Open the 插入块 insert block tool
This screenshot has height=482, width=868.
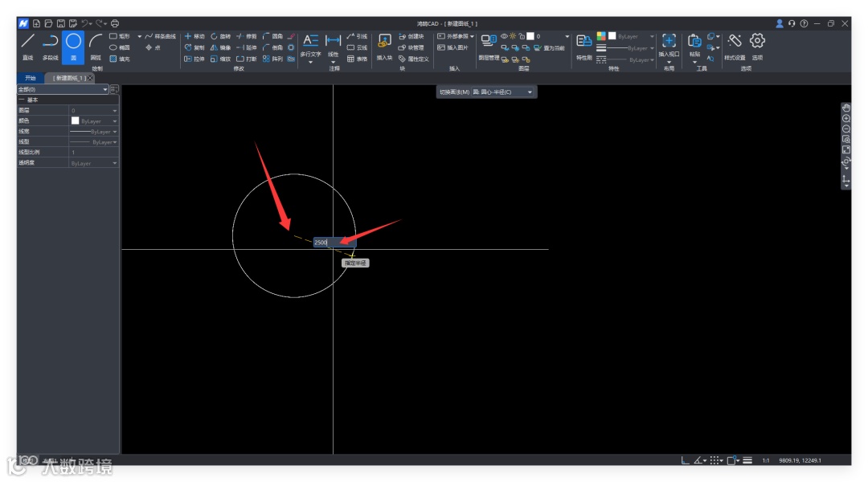384,47
